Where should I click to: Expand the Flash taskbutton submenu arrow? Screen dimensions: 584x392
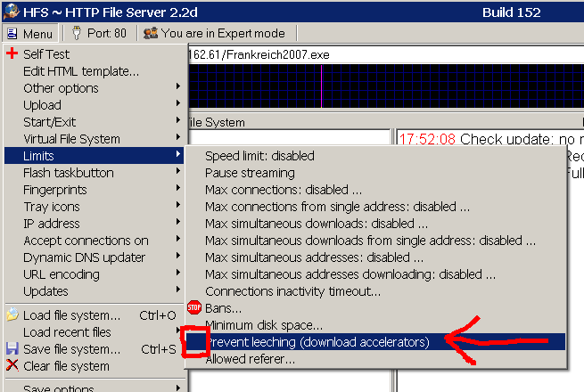pyautogui.click(x=178, y=171)
